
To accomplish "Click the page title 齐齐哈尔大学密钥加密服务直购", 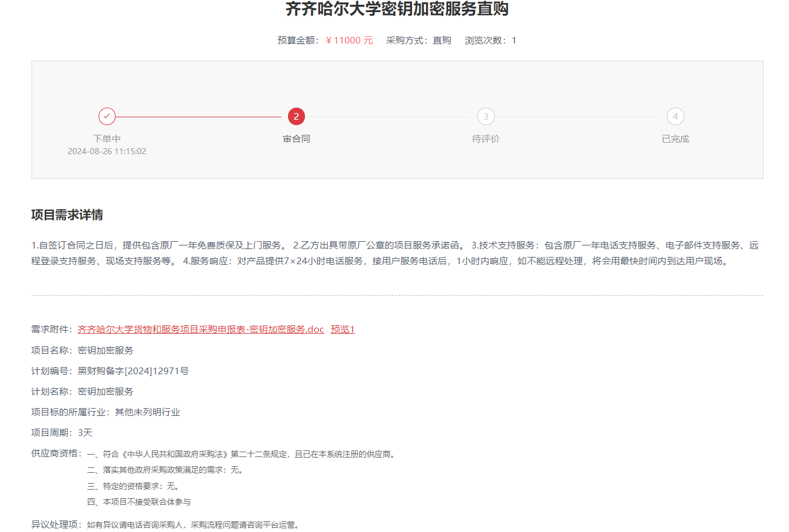I will pos(397,9).
